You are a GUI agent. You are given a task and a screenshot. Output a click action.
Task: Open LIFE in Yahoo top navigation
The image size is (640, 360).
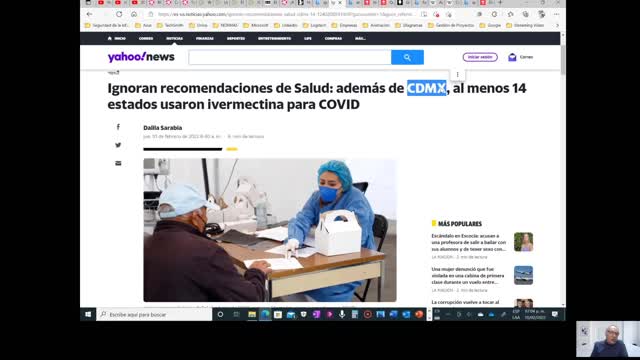click(308, 38)
